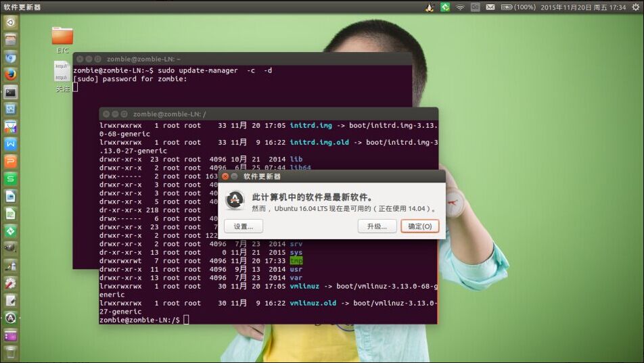Image resolution: width=644 pixels, height=363 pixels.
Task: Launch WPS Spreadsheets from the launcher
Action: coord(10,179)
